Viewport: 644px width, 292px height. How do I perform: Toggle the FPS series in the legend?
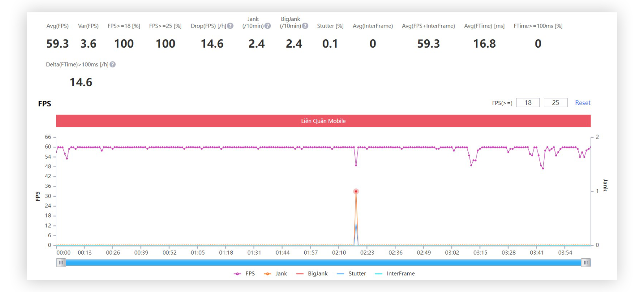pos(244,274)
